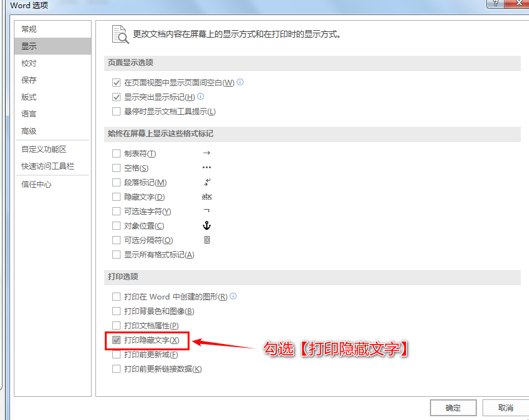This screenshot has height=420, width=529.
Task: Click the optional break symbol icon
Action: 207,240
